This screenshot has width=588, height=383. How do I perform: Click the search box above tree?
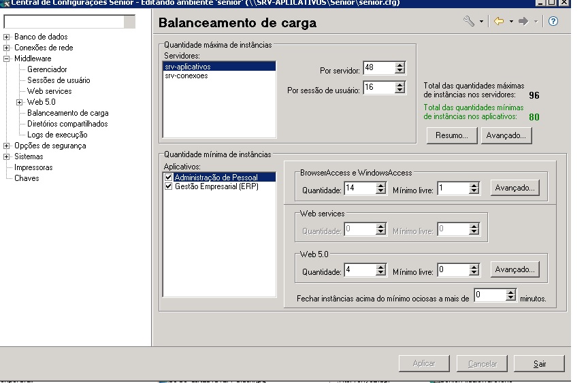click(x=64, y=22)
